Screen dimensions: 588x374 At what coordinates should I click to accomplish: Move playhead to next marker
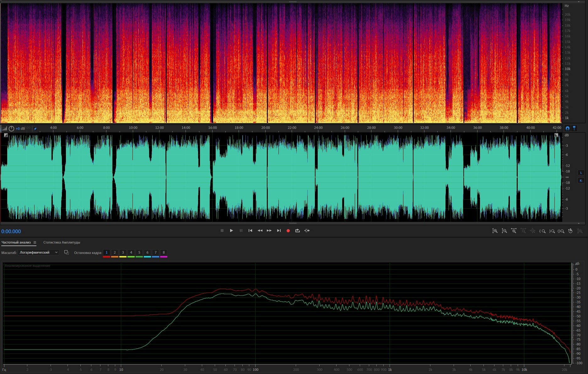point(279,231)
